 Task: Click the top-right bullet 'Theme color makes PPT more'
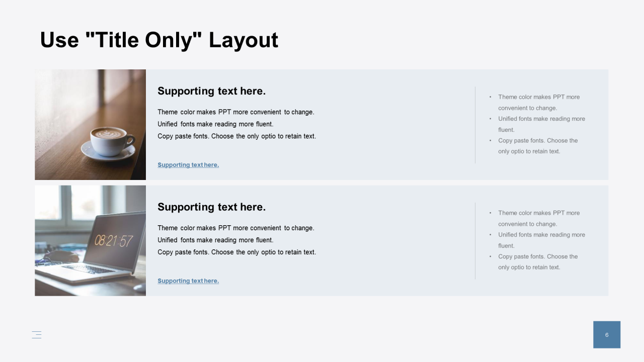click(539, 97)
